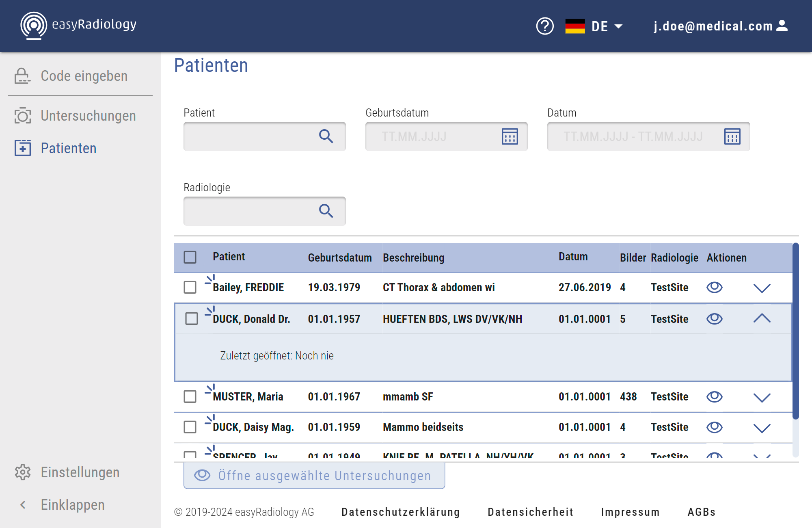
Task: Focus the Datum range field
Action: click(x=649, y=136)
